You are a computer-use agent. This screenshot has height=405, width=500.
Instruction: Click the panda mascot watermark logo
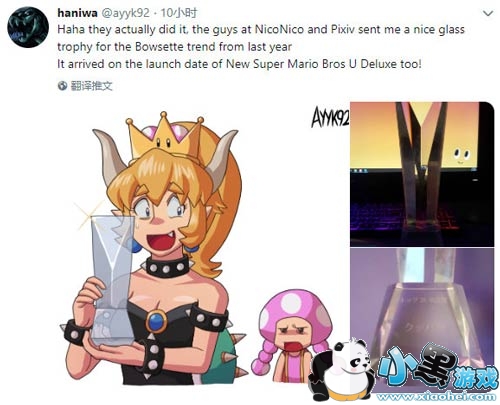point(342,371)
